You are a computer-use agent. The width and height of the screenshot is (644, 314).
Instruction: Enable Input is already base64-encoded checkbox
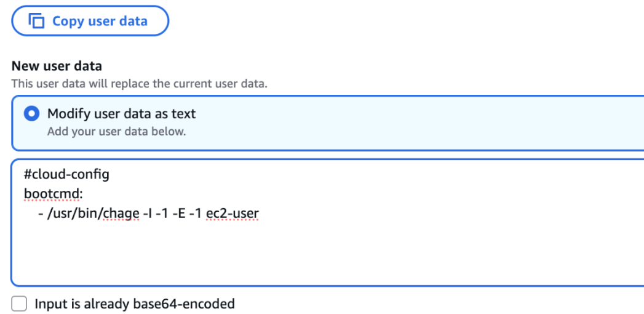(x=19, y=304)
